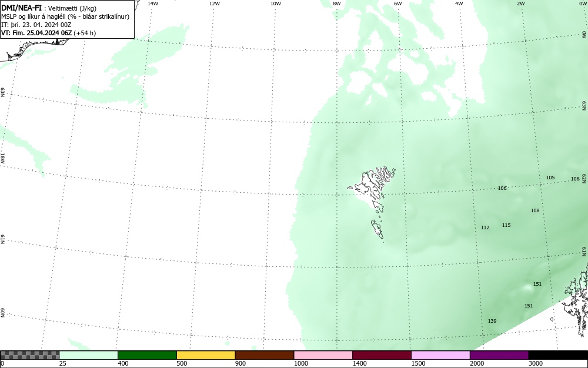Viewport: 588px width, 368px height.
Task: Click the legend value 900
Action: (x=240, y=363)
